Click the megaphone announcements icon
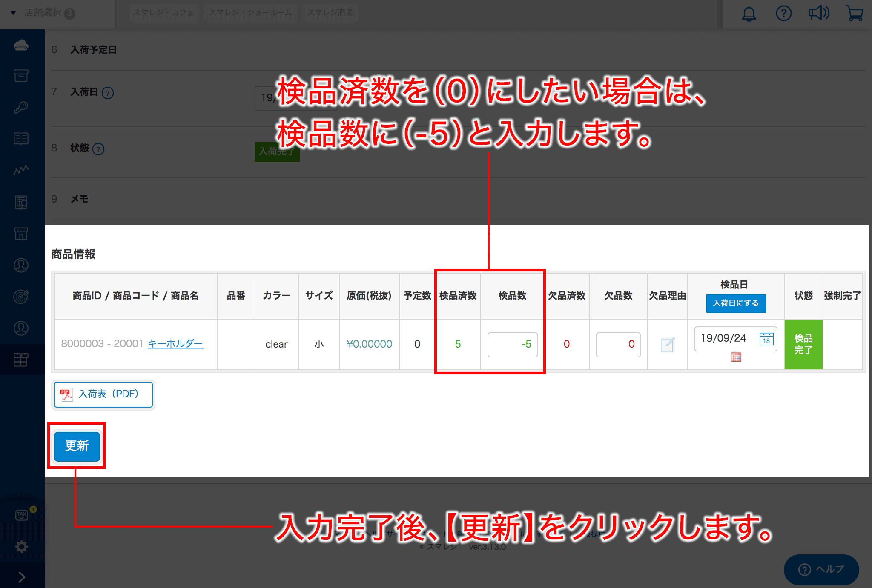Viewport: 872px width, 588px height. pyautogui.click(x=819, y=14)
